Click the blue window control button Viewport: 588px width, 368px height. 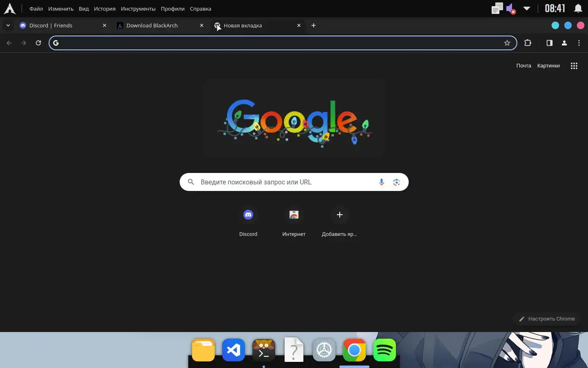(568, 25)
